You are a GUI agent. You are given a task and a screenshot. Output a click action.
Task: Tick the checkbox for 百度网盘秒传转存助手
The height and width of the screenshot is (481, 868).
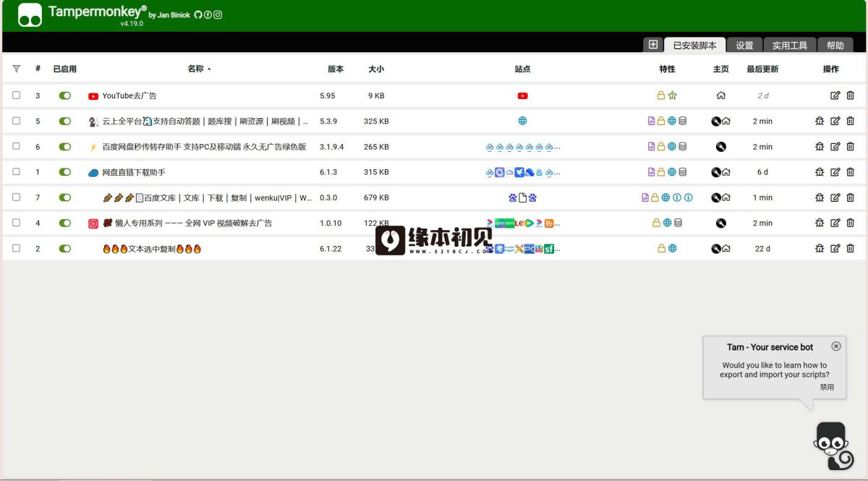click(17, 147)
